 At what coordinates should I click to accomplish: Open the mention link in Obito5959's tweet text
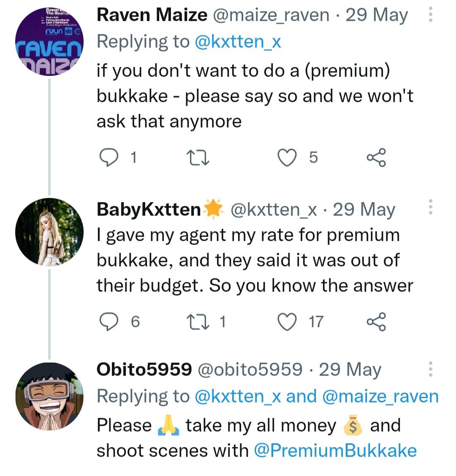click(335, 451)
